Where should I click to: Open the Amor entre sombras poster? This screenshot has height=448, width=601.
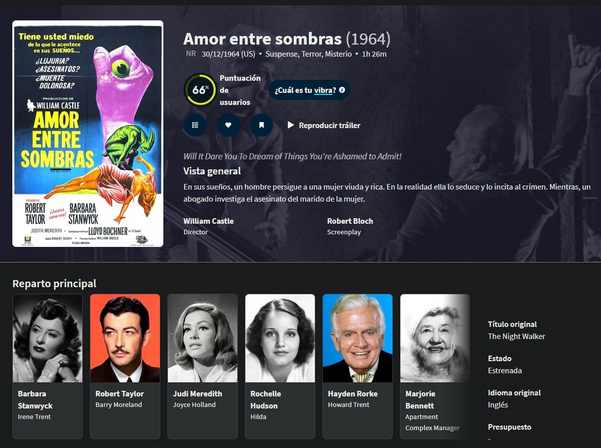click(x=88, y=133)
